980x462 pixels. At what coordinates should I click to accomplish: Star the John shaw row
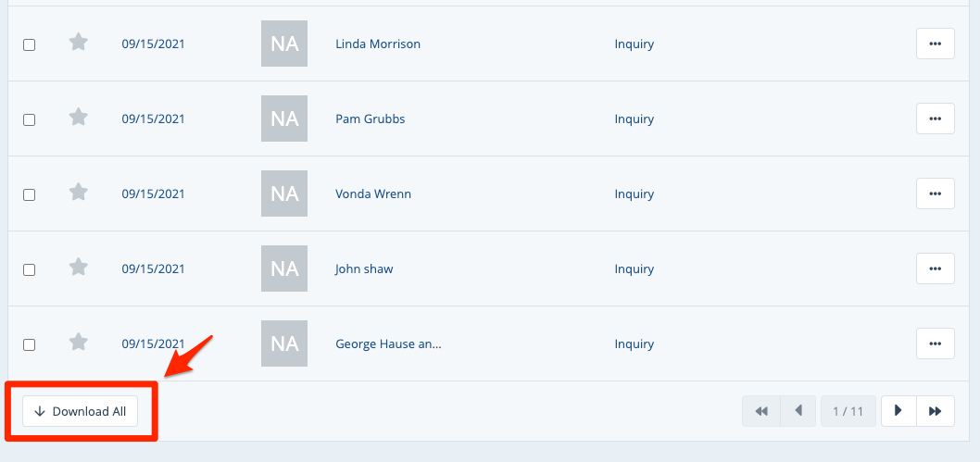tap(79, 267)
